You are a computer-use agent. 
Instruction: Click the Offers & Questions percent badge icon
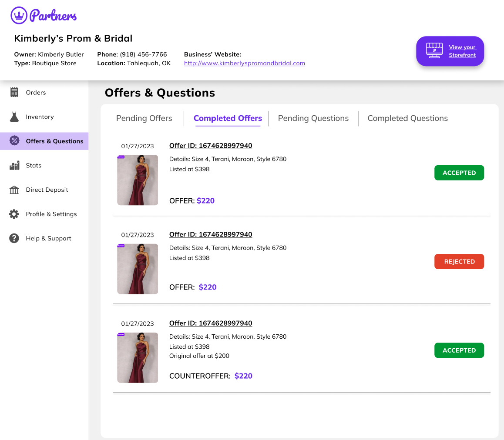pyautogui.click(x=14, y=141)
